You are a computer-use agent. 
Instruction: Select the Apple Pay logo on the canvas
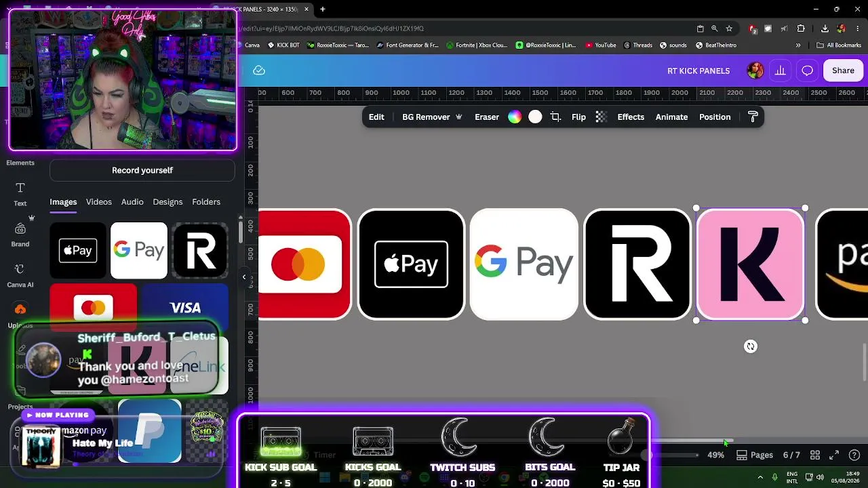tap(411, 264)
